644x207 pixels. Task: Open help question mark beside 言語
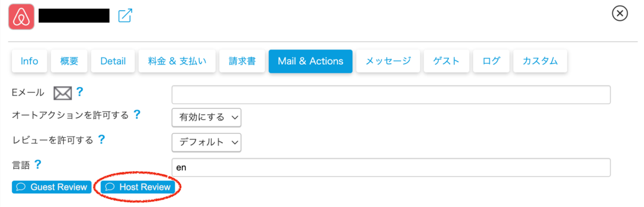[x=38, y=165]
